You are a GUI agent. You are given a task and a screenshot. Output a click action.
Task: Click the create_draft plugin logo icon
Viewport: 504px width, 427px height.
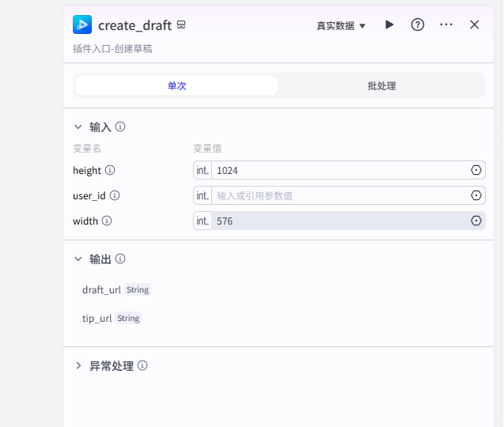tap(82, 25)
